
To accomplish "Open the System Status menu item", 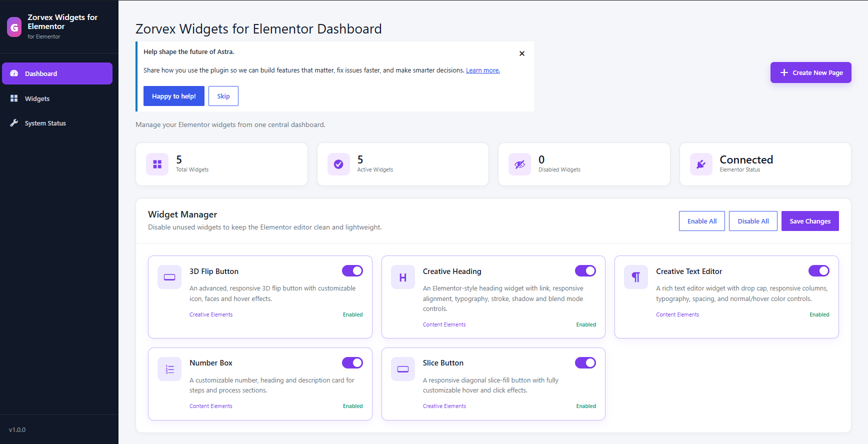I will click(57, 123).
